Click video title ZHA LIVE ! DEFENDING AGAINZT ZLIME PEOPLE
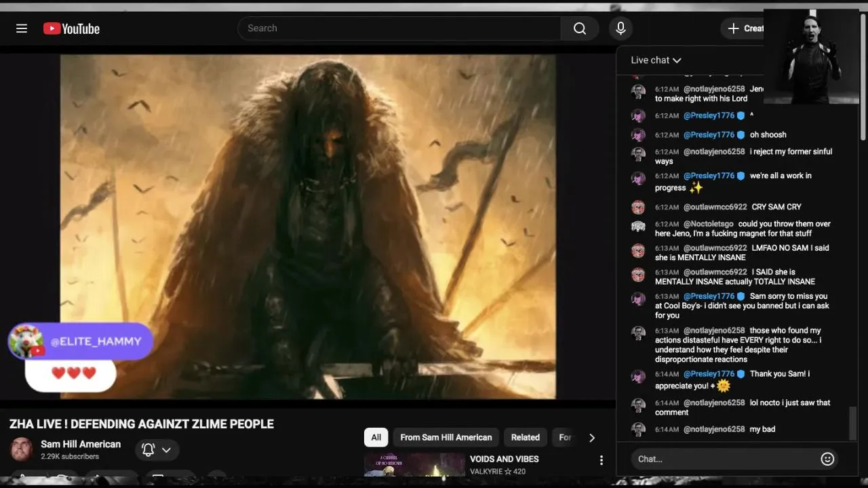Screen dimensions: 868x488 [142, 424]
